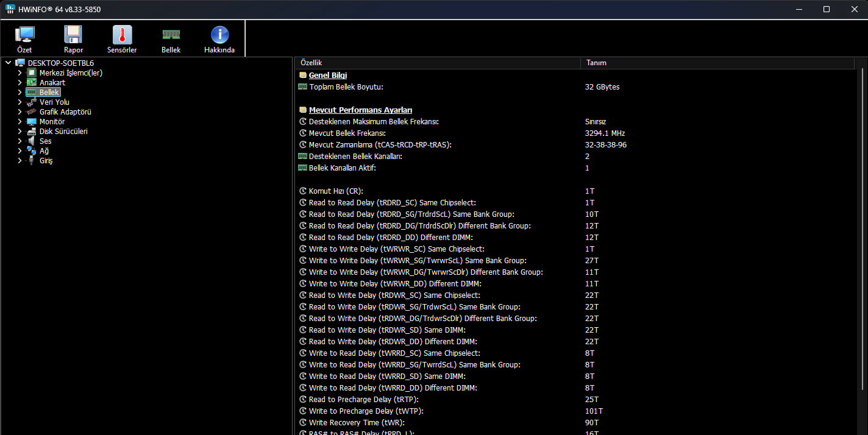Select Disk Sürücüleri label in tree
The width and height of the screenshot is (868, 435).
tap(63, 131)
